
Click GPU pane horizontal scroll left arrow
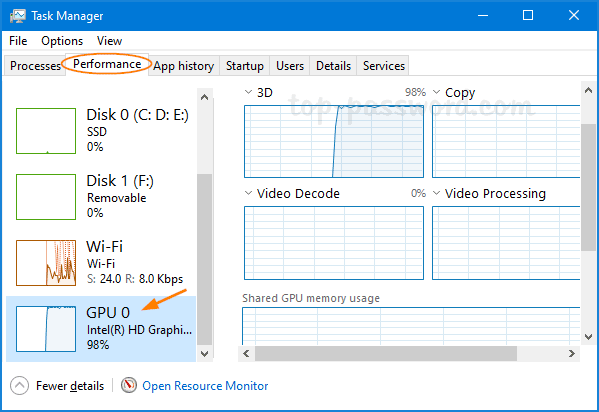pos(246,354)
